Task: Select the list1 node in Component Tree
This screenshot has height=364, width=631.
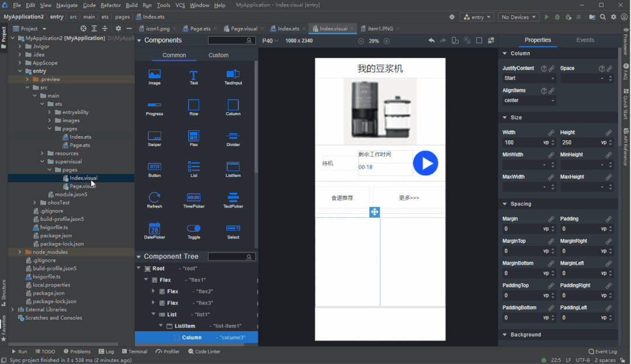Action: [196, 314]
